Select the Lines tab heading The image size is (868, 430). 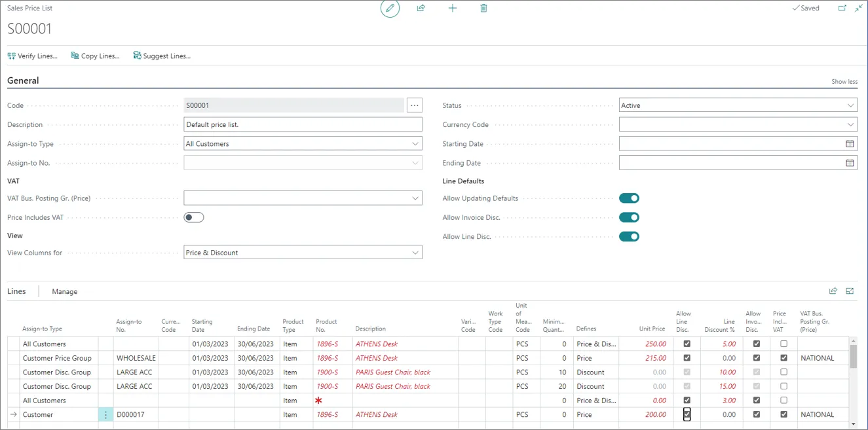point(16,291)
